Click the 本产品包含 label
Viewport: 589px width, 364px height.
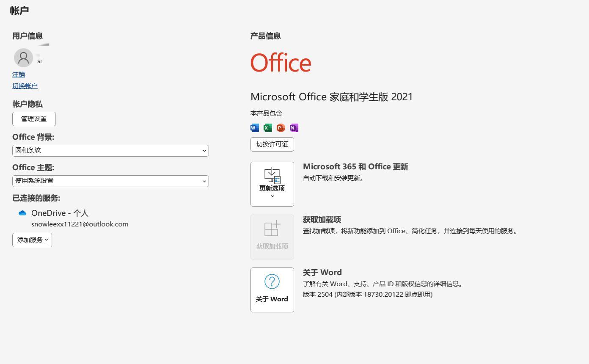click(266, 113)
